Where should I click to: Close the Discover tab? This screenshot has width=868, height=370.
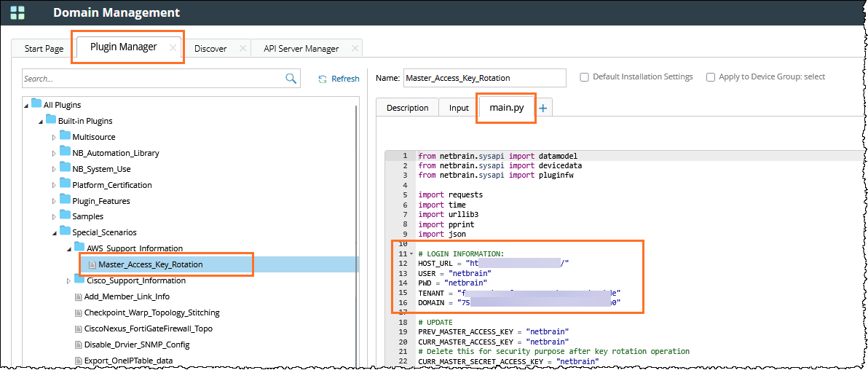[242, 49]
